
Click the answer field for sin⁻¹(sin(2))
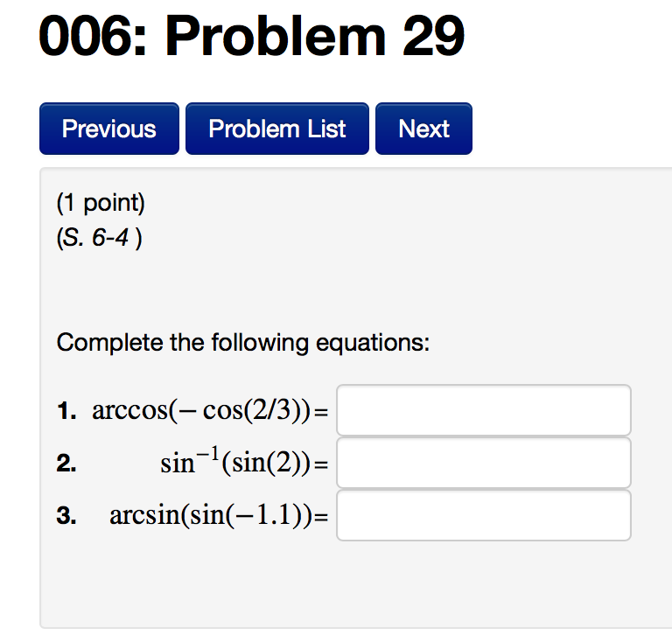point(483,463)
